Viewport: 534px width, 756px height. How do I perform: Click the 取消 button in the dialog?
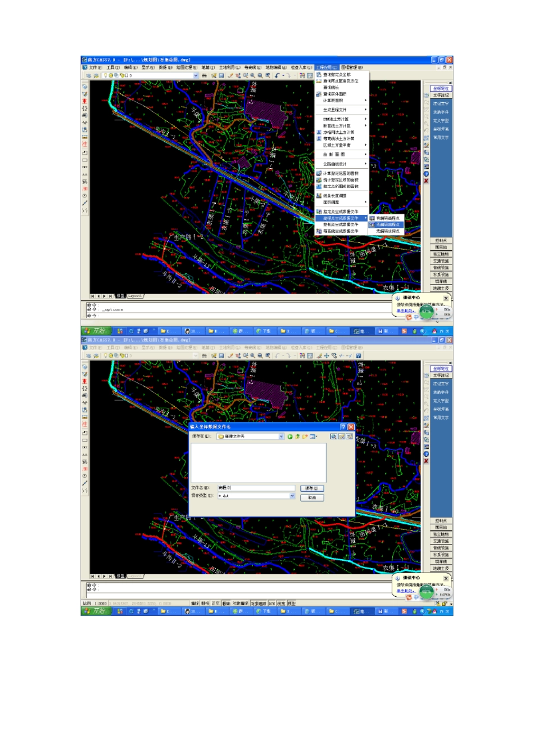tap(312, 498)
